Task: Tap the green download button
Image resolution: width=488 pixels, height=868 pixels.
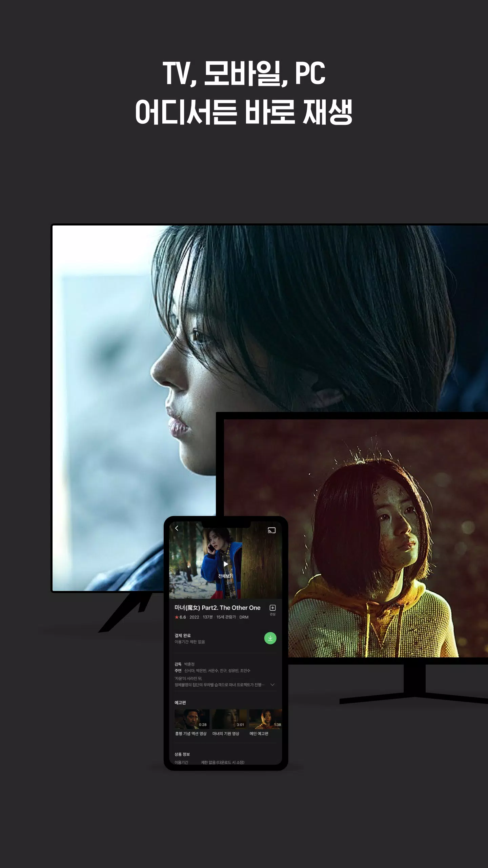Action: (270, 638)
